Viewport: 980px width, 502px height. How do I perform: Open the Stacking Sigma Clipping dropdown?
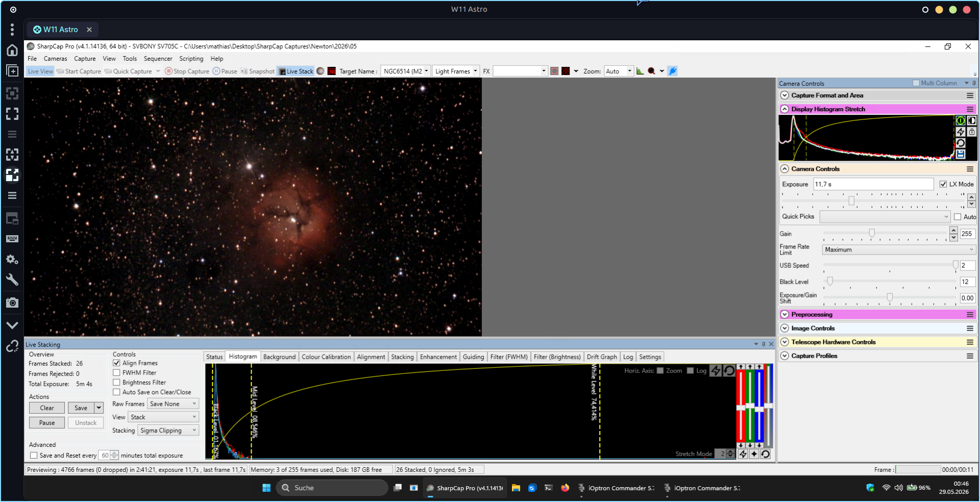168,431
